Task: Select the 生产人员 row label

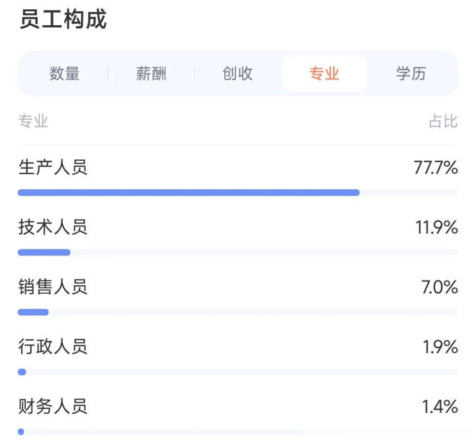Action: point(53,167)
